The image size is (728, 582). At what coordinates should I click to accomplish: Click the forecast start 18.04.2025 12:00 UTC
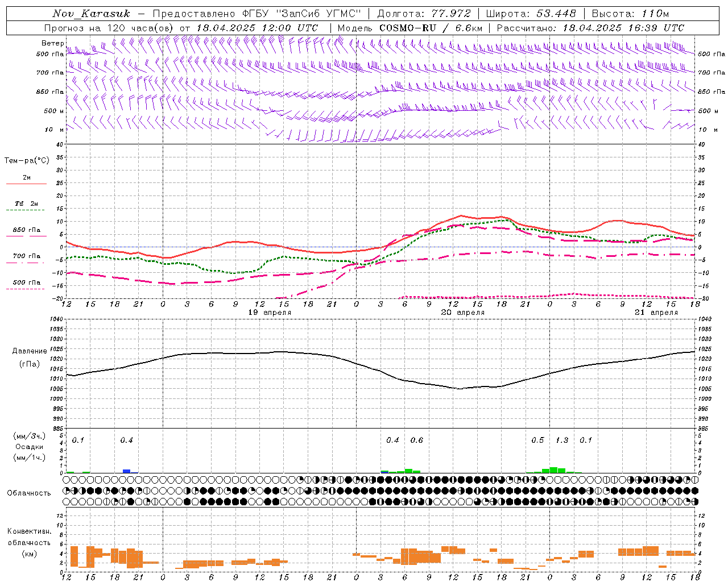click(x=257, y=28)
